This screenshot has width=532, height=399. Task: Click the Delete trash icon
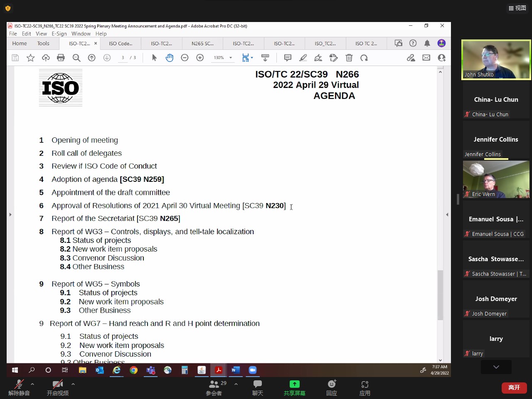[x=349, y=58]
